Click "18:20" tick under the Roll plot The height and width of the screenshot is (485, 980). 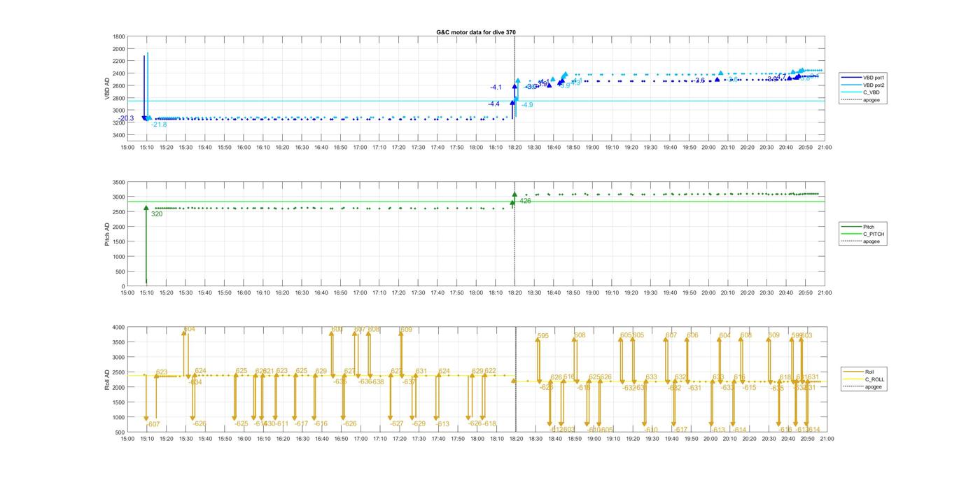tap(515, 439)
